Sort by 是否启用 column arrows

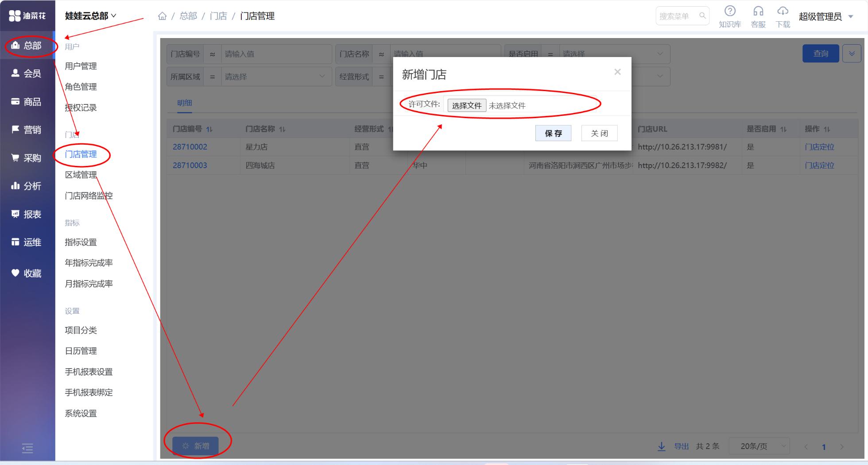(x=783, y=129)
